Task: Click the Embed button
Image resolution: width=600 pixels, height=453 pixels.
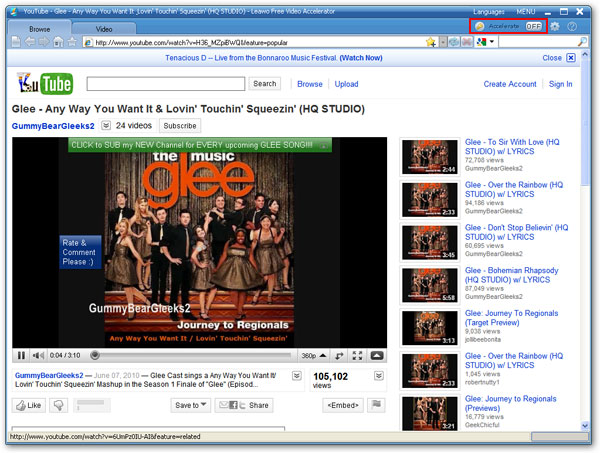Action: pyautogui.click(x=343, y=405)
